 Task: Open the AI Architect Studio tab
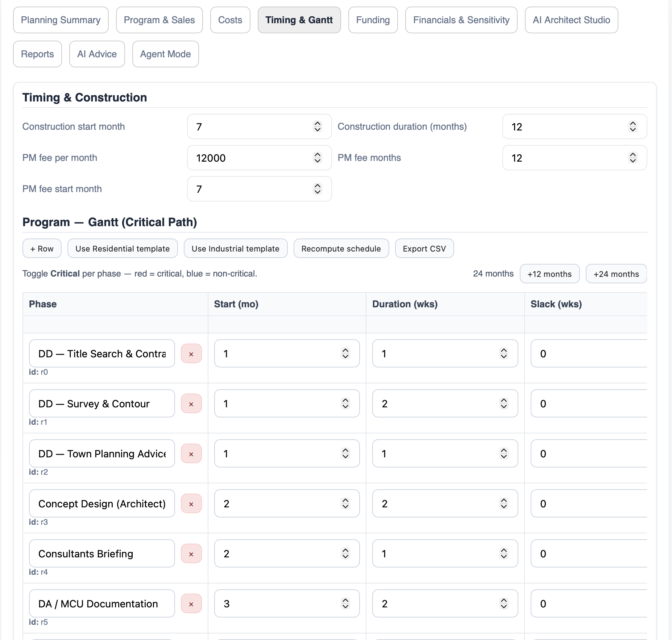pos(572,20)
